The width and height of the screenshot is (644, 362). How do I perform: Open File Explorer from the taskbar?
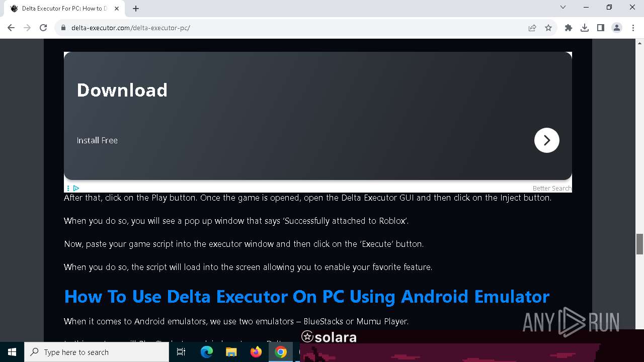[231, 352]
